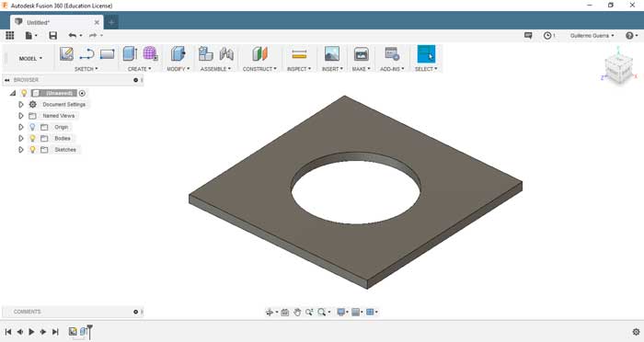
Task: Play the timeline
Action: [x=31, y=332]
